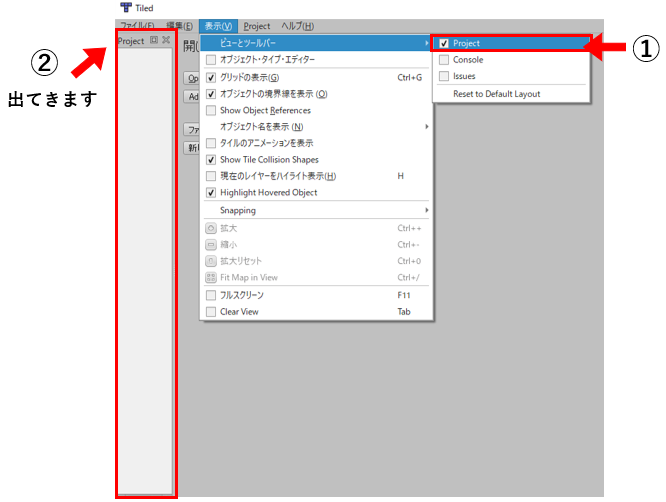Click the Fit Map in View icon
Screen dimensions: 666x502
[211, 278]
